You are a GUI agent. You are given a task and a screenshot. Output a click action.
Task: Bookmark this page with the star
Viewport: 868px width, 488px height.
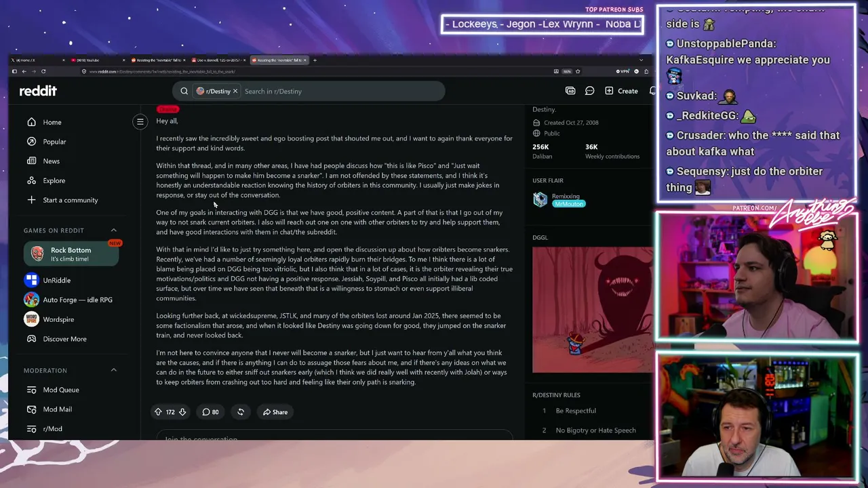tap(578, 71)
